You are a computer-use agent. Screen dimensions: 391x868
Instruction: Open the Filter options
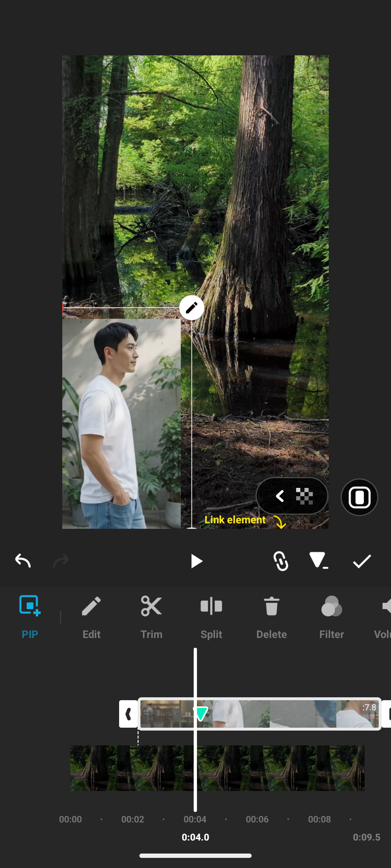[332, 617]
